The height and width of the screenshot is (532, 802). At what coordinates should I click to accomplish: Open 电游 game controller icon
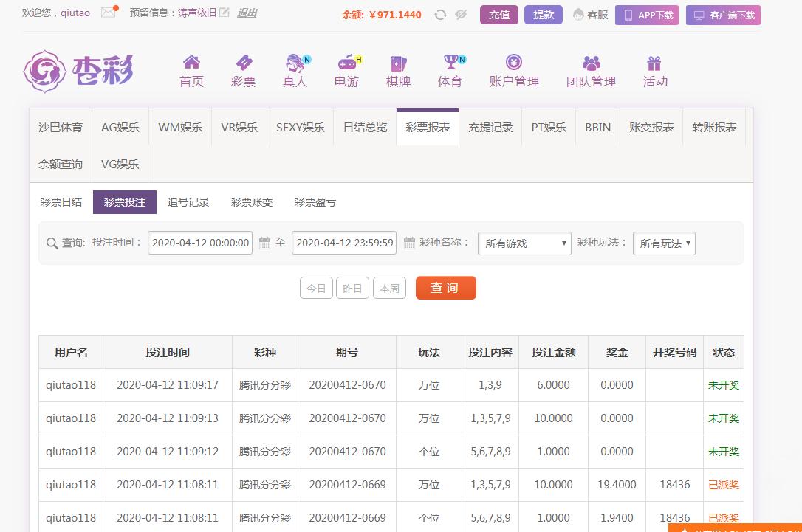click(346, 63)
